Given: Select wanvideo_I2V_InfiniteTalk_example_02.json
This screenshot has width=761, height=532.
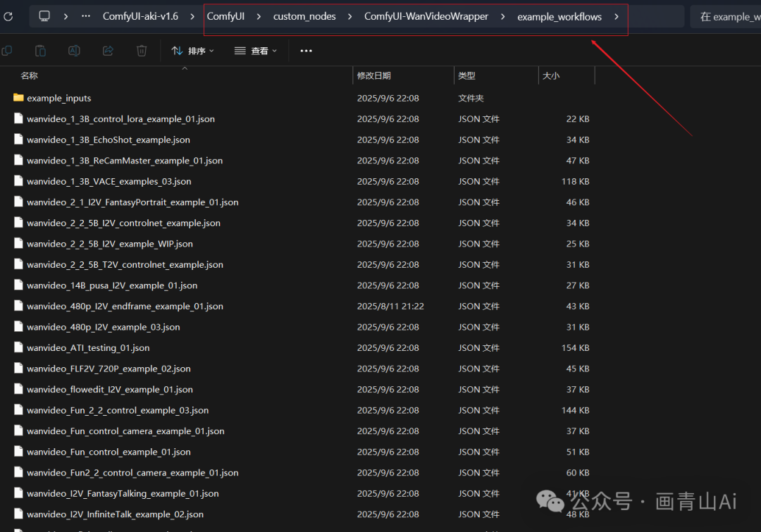Looking at the screenshot, I should [x=115, y=514].
